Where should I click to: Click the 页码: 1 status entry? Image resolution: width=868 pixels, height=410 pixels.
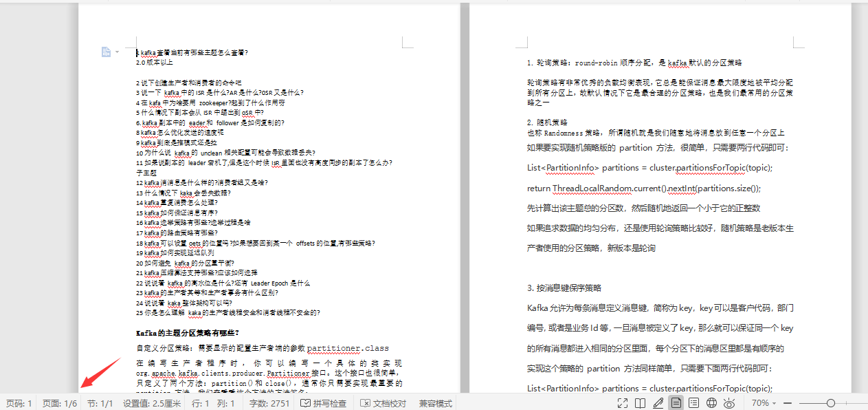tap(19, 403)
